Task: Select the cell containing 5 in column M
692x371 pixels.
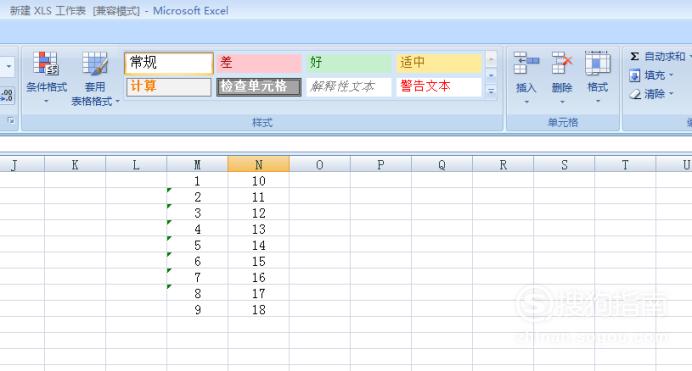Action: point(197,245)
